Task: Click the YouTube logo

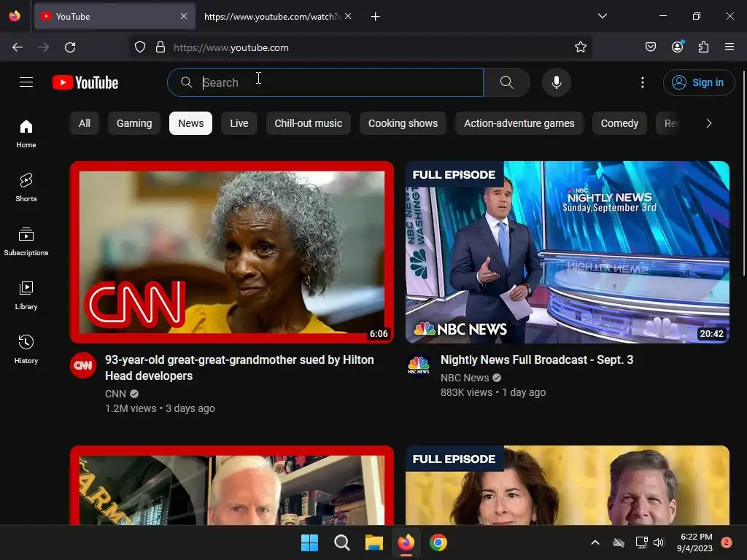Action: pyautogui.click(x=85, y=82)
